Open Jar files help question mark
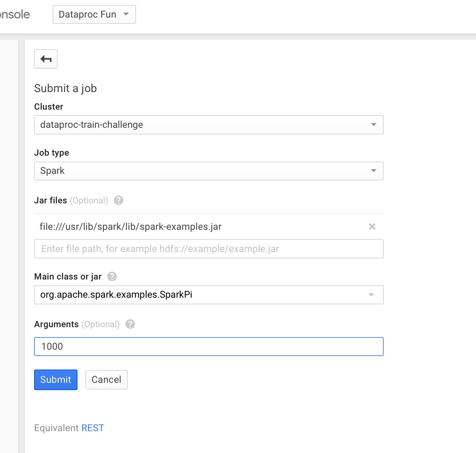 [119, 200]
